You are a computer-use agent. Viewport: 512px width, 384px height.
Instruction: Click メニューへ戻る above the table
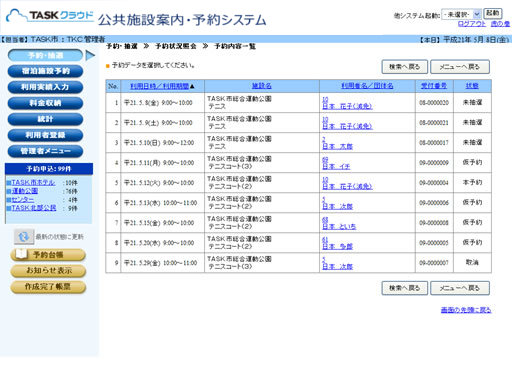click(460, 67)
